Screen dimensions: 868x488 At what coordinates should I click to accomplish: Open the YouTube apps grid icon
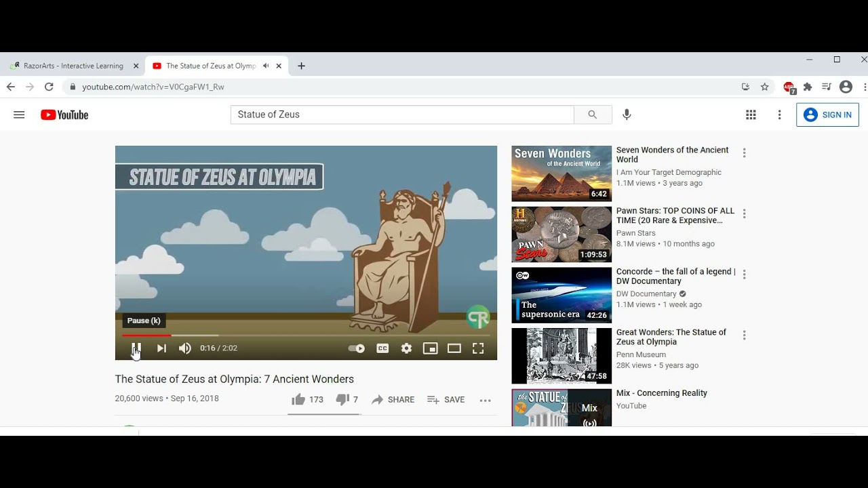pos(751,115)
